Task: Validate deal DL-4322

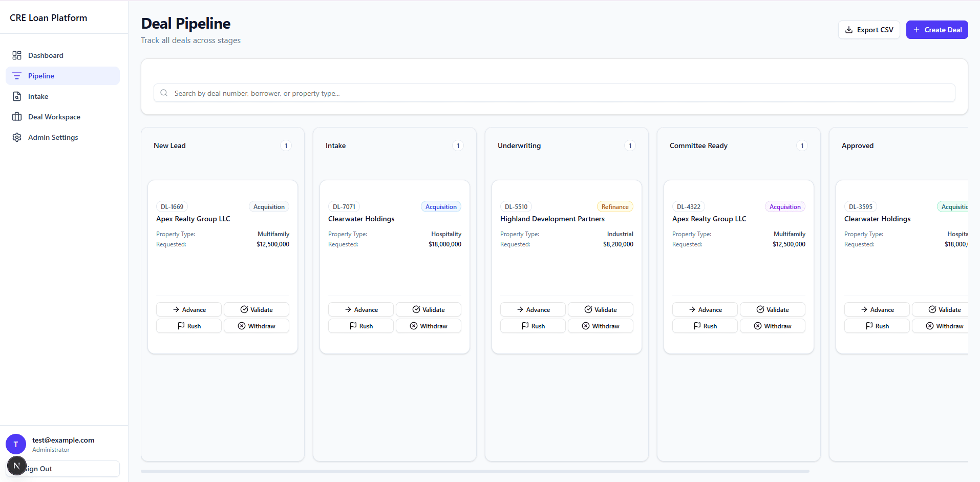Action: (x=773, y=309)
